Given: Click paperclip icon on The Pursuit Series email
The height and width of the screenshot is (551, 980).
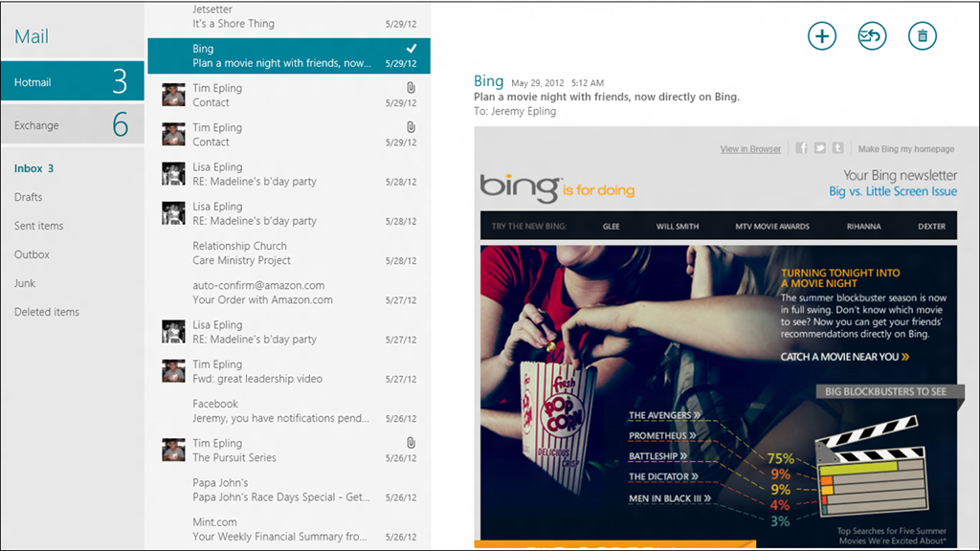Looking at the screenshot, I should tap(411, 443).
